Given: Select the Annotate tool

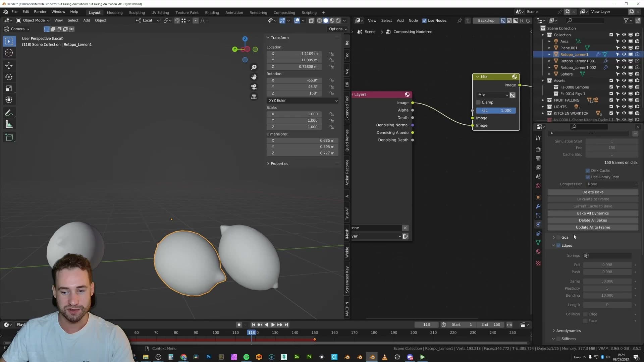Looking at the screenshot, I should click(x=9, y=113).
